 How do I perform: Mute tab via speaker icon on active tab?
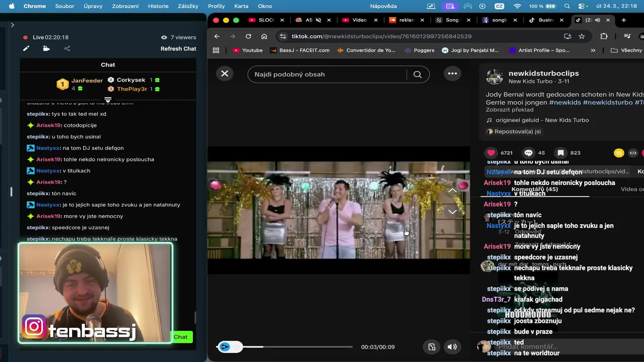(597, 20)
